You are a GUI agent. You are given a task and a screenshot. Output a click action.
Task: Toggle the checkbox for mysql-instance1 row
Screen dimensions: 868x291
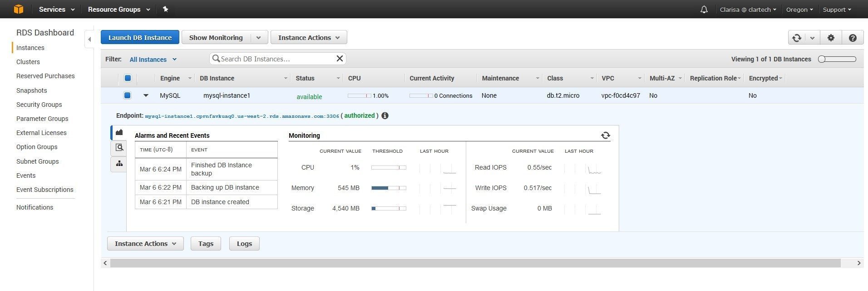128,95
